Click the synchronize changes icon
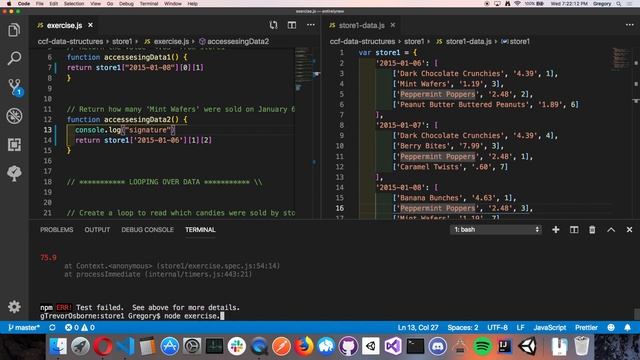Screen dimensions: 640x360 coord(52,327)
